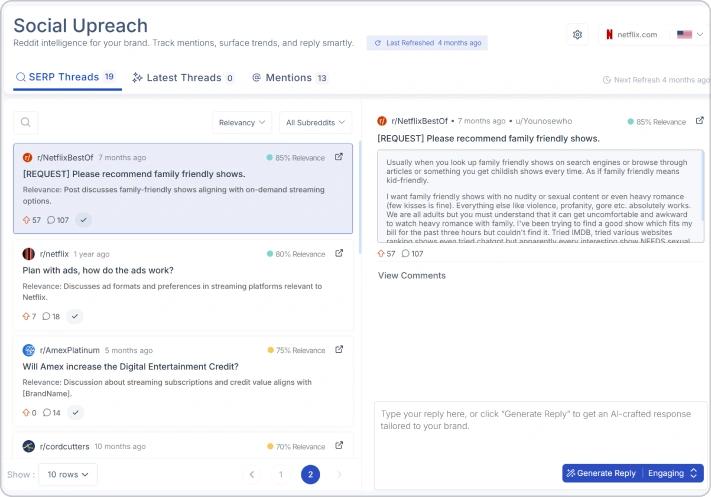Open the Engaging tone selector

672,473
